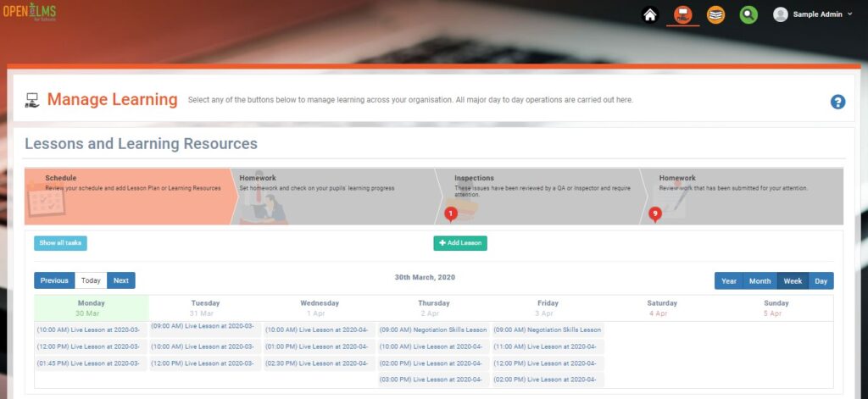The image size is (868, 399).
Task: Jump to Today in calendar
Action: (x=91, y=280)
